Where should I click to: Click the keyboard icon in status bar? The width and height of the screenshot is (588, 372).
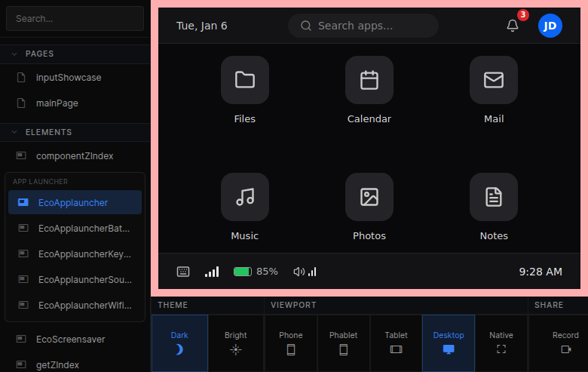tap(183, 272)
